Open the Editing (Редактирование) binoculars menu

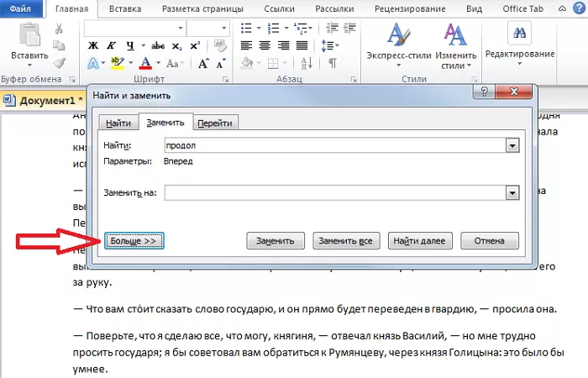point(520,43)
